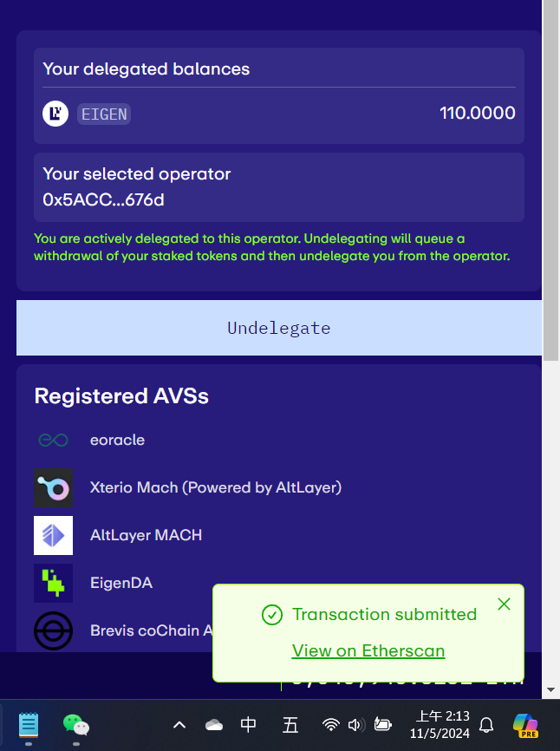This screenshot has width=560, height=751.
Task: Click the scrollbar down arrow
Action: coord(550,689)
